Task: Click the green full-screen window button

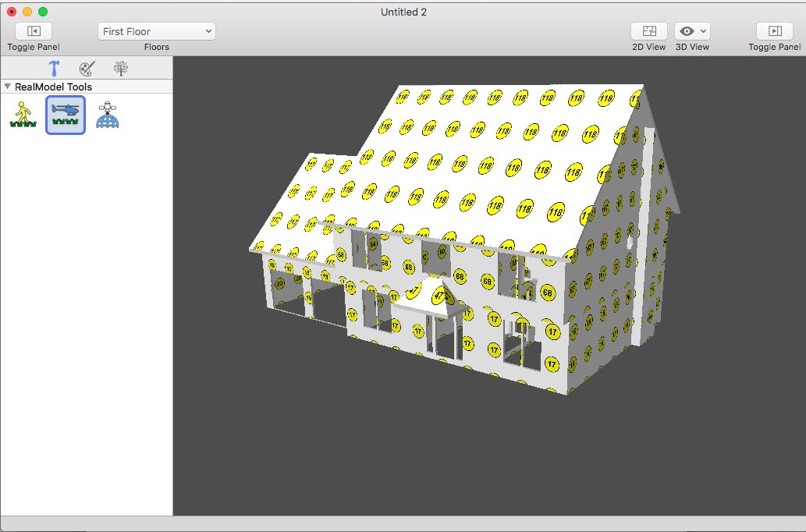Action: pyautogui.click(x=43, y=12)
